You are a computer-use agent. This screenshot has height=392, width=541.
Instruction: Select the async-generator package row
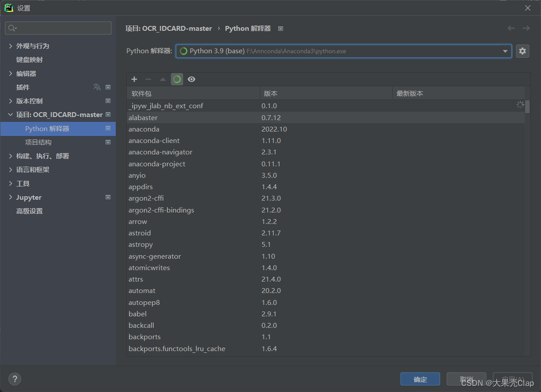[326, 256]
